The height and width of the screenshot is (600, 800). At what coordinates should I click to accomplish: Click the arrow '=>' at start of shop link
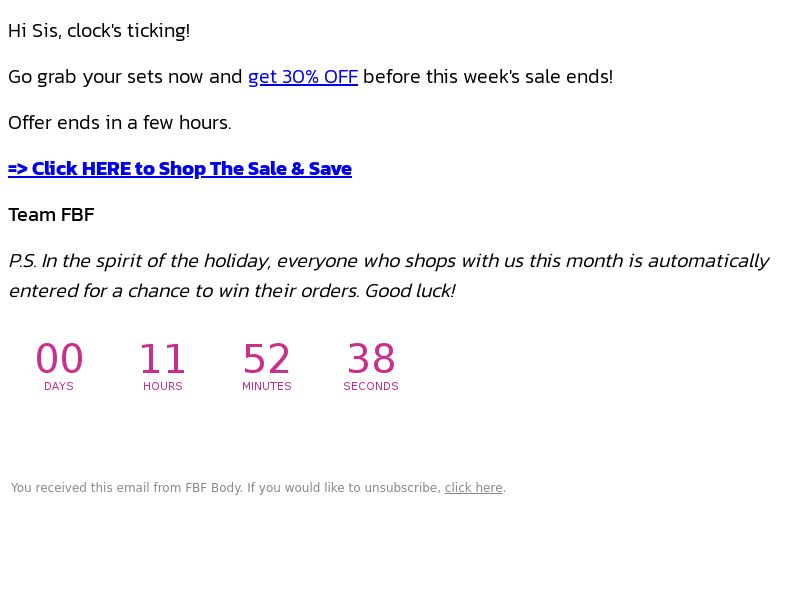tap(18, 169)
